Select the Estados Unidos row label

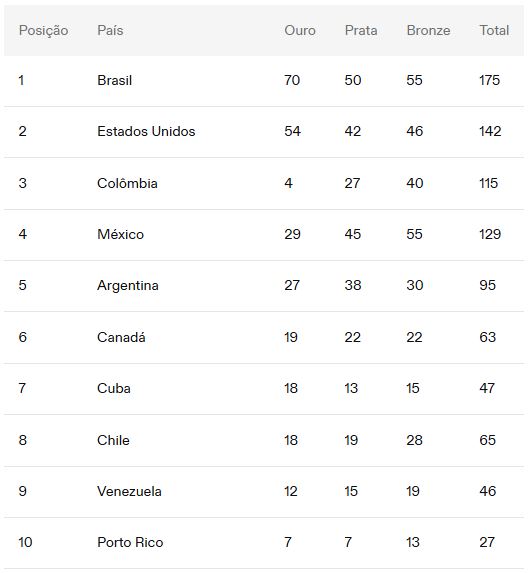[x=146, y=131]
